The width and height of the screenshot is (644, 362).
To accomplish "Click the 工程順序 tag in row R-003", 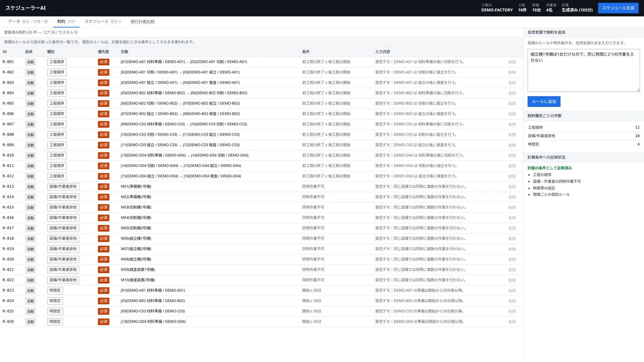I will (x=57, y=83).
